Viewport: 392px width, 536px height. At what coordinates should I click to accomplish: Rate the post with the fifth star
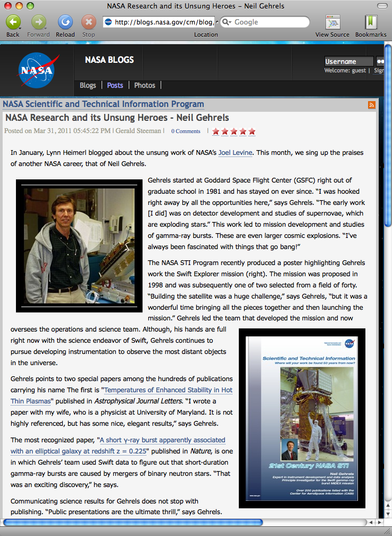[x=252, y=131]
